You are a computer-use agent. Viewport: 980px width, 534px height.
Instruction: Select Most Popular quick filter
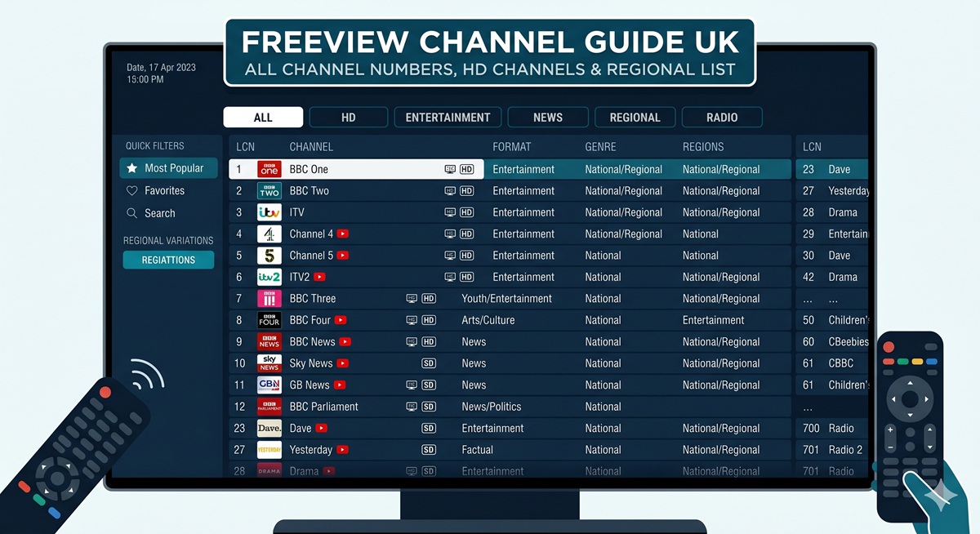pos(168,168)
